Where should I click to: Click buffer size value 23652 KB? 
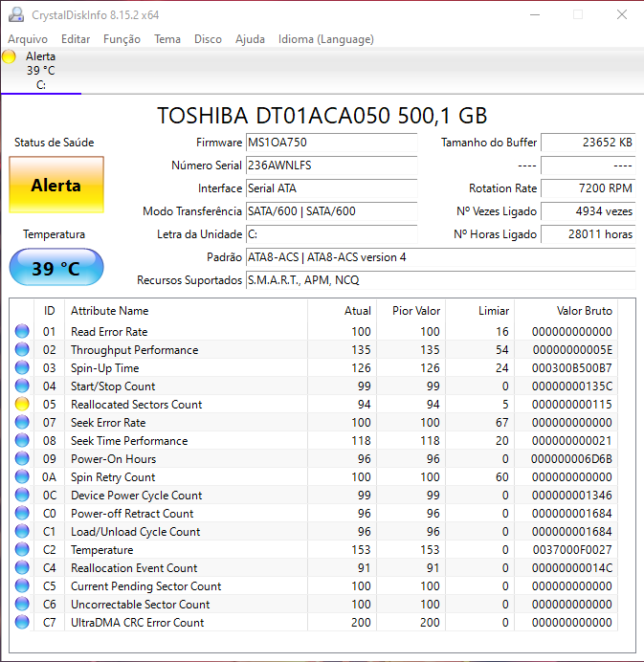pos(588,143)
